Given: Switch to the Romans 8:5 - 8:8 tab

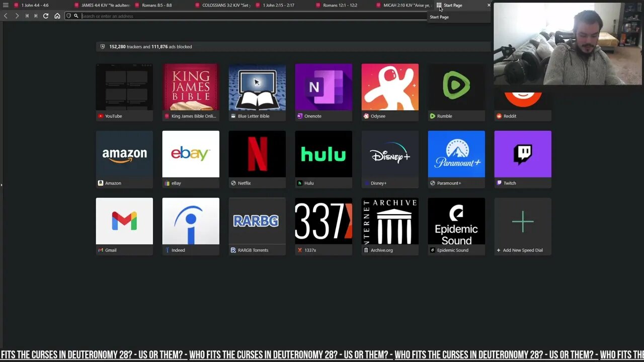Looking at the screenshot, I should tap(156, 5).
